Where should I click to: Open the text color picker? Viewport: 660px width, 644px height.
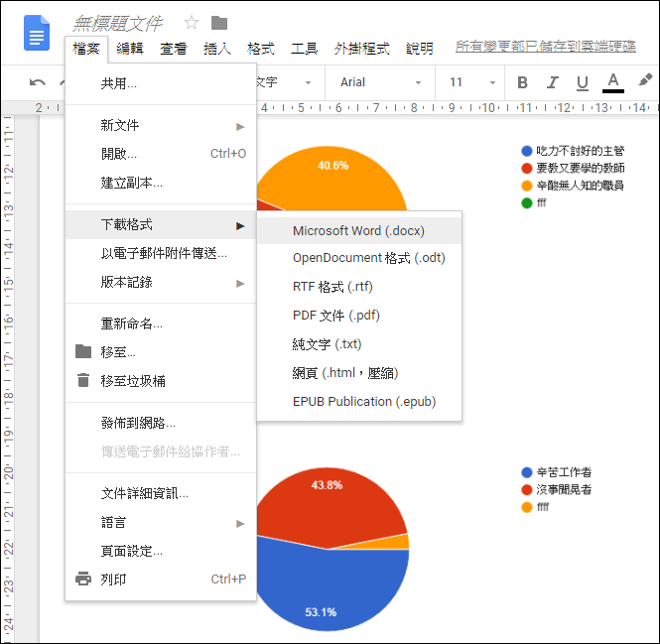[x=613, y=82]
